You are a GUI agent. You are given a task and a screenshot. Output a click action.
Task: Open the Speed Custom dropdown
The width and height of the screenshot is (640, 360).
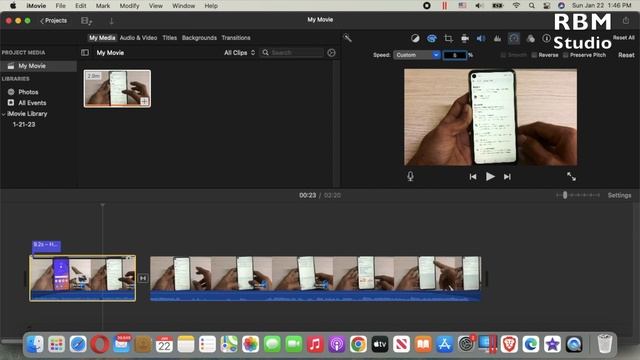point(417,55)
